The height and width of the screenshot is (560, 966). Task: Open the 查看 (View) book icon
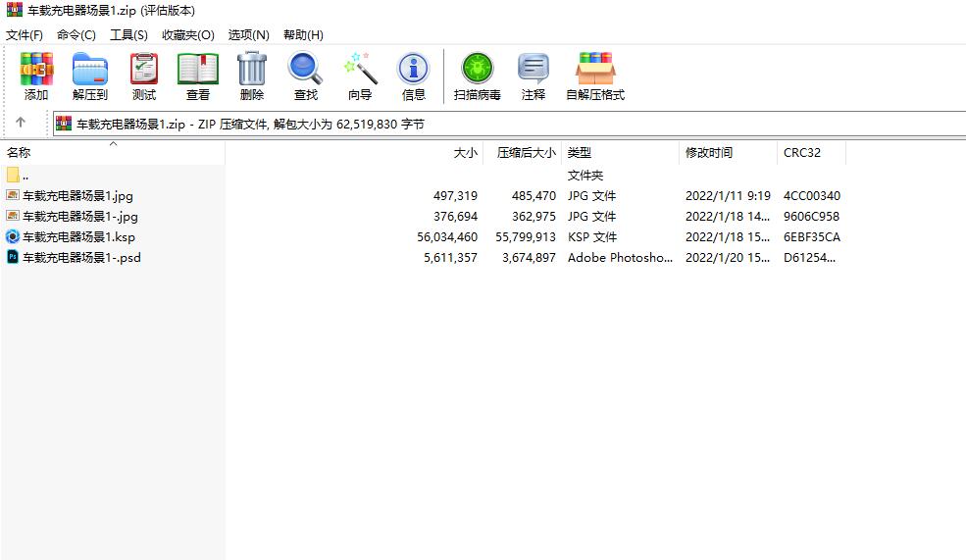(x=198, y=76)
